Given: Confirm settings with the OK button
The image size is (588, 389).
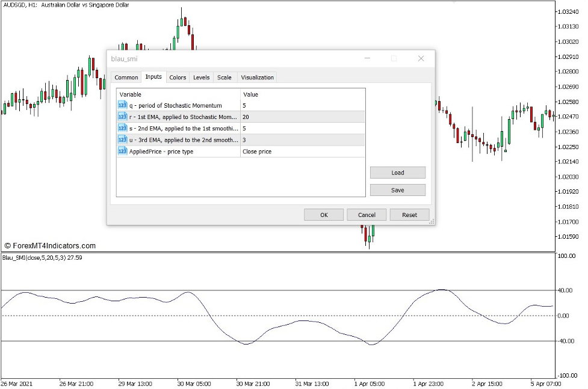Looking at the screenshot, I should pyautogui.click(x=323, y=215).
